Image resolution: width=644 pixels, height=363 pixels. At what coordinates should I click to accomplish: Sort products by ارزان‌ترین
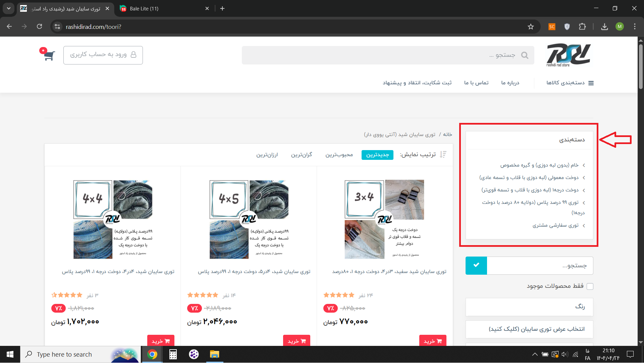pos(267,155)
